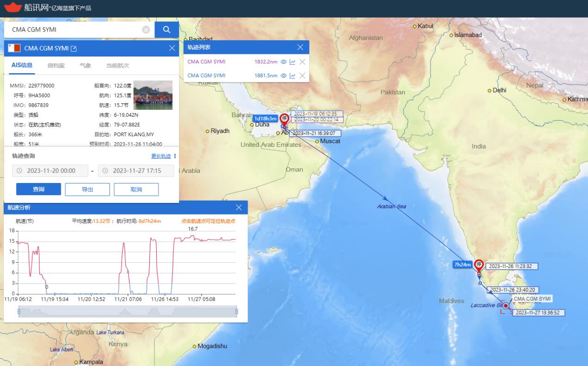This screenshot has width=588, height=366.
Task: Click the red ship position marker
Action: click(x=506, y=306)
